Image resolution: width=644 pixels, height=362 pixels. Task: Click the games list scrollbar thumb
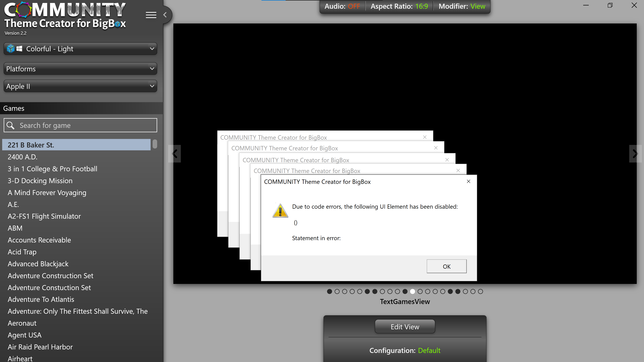click(x=155, y=144)
